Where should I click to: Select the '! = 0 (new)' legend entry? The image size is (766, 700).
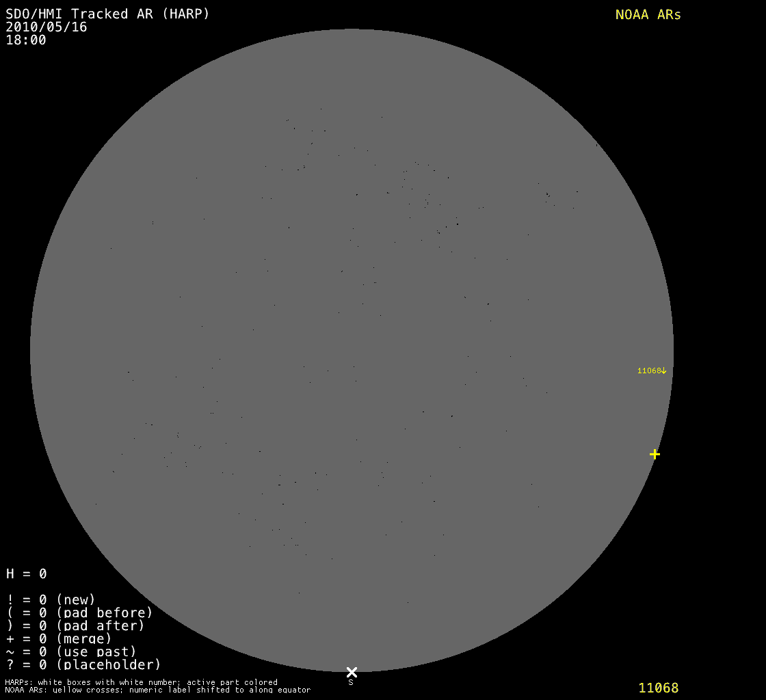(51, 600)
